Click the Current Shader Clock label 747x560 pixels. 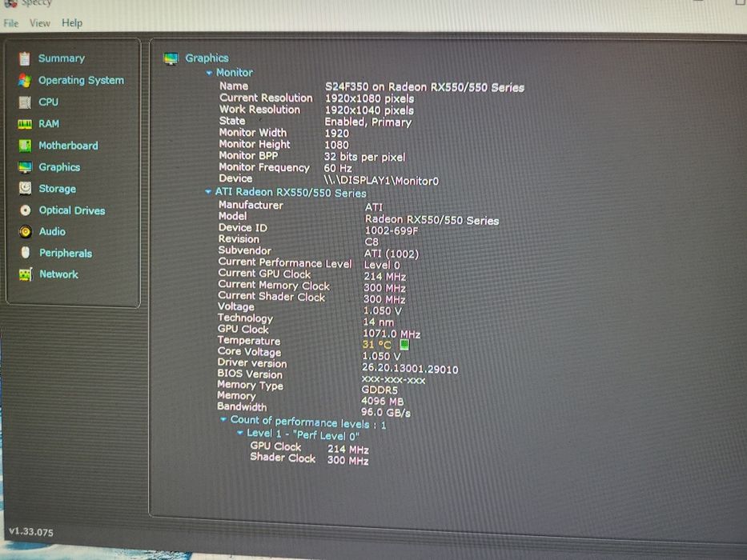[271, 296]
